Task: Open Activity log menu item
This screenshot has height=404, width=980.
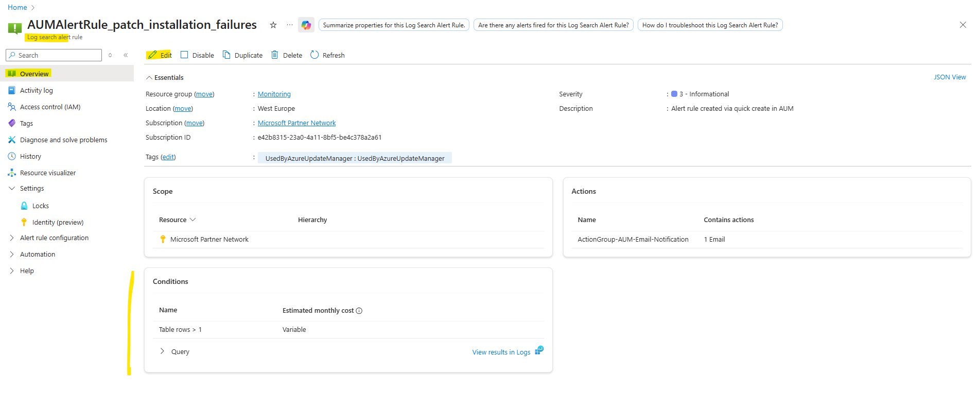Action: pos(67,90)
